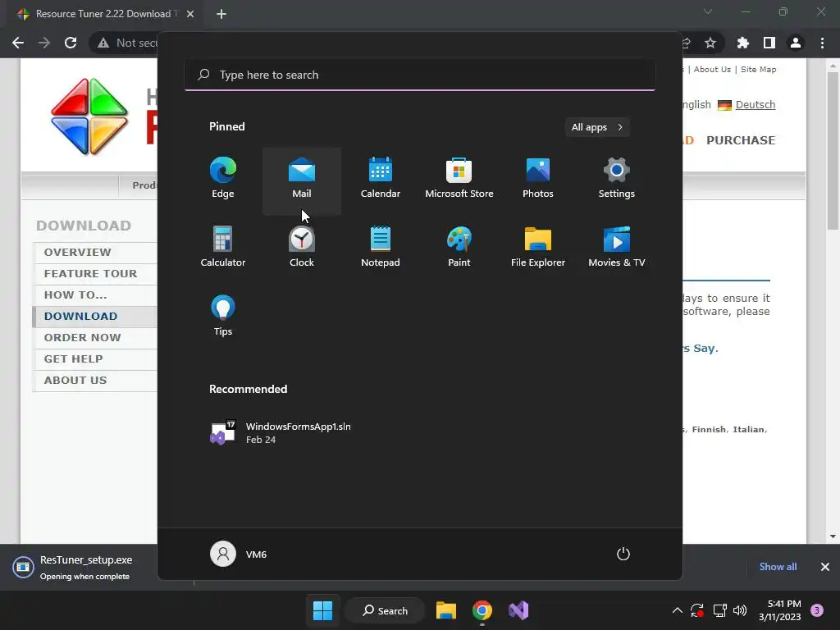Open Chrome extensions puzzle icon
This screenshot has height=630, width=840.
point(743,43)
